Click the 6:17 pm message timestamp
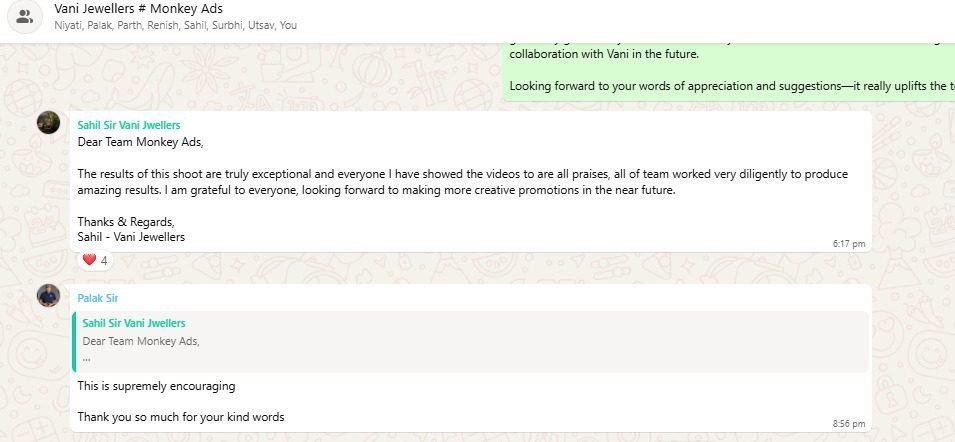The height and width of the screenshot is (442, 955). point(848,243)
